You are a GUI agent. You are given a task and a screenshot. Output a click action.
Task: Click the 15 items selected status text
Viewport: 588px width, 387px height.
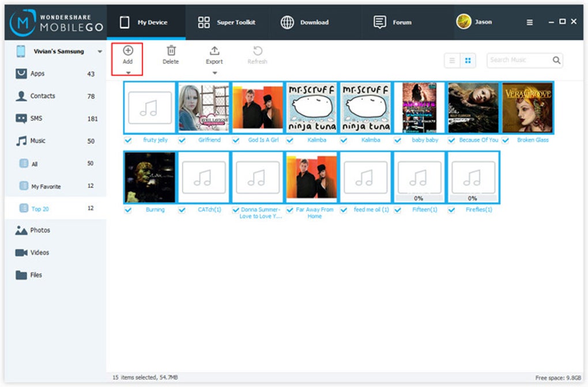point(145,378)
